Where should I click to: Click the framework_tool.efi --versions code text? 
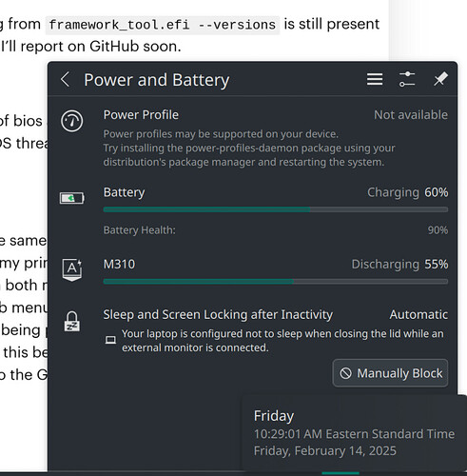(163, 25)
